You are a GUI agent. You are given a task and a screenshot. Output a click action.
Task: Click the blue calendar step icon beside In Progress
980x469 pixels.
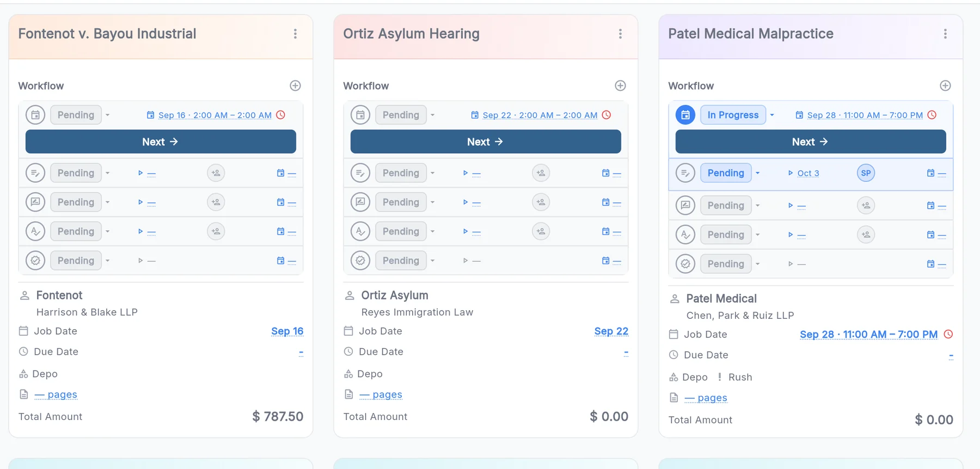click(685, 115)
